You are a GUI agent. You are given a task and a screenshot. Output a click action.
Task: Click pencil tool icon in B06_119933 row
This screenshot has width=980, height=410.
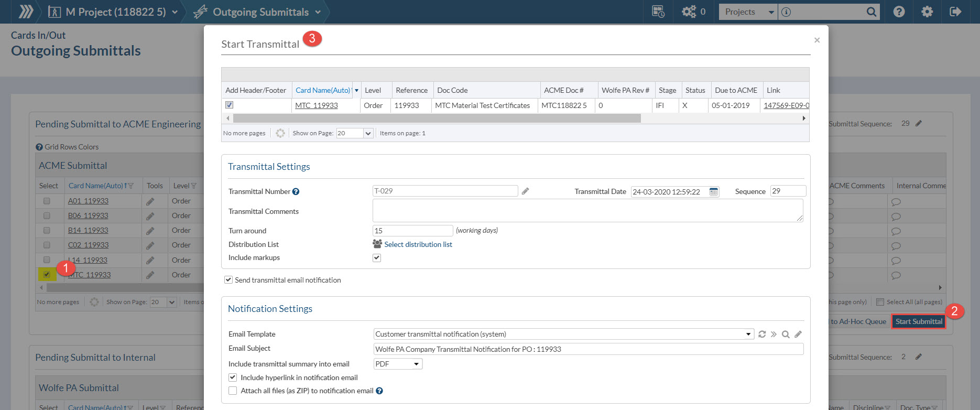[x=150, y=216]
